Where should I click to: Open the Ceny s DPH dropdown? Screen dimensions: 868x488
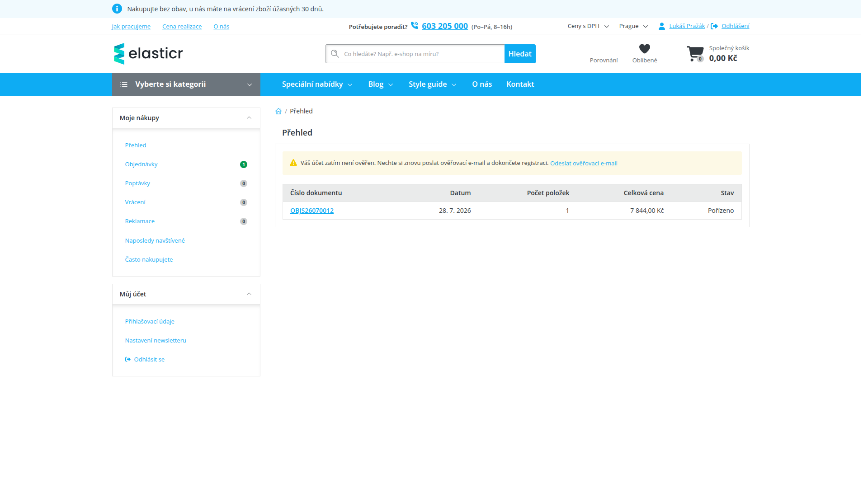588,26
